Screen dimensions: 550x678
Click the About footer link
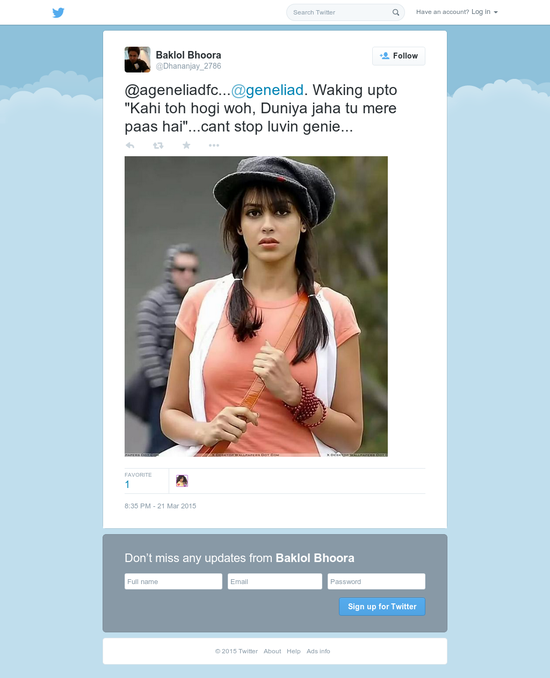pyautogui.click(x=272, y=651)
